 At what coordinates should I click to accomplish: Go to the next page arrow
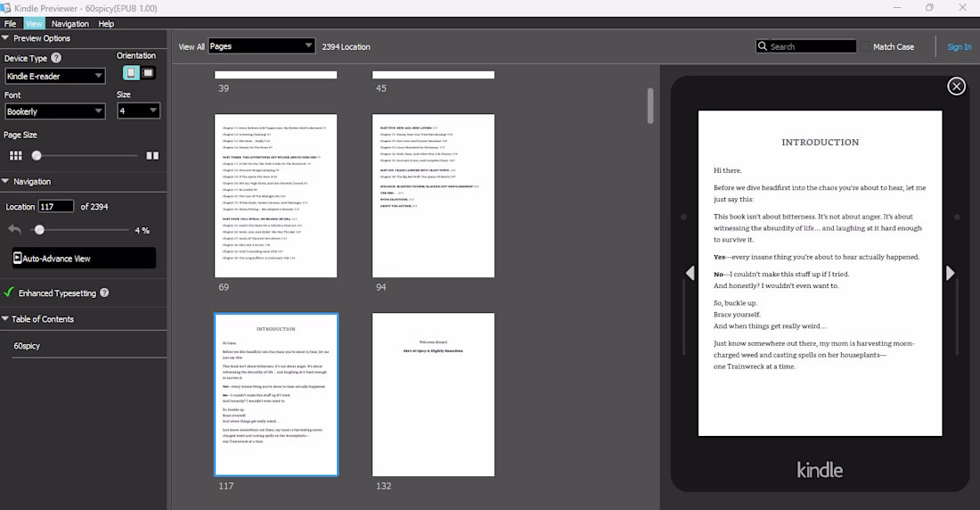(950, 273)
